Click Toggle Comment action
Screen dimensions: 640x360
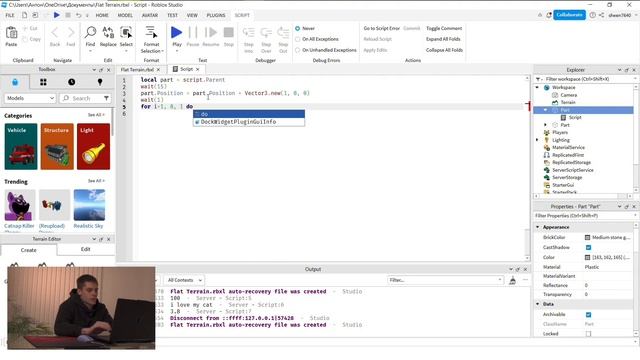tap(444, 29)
